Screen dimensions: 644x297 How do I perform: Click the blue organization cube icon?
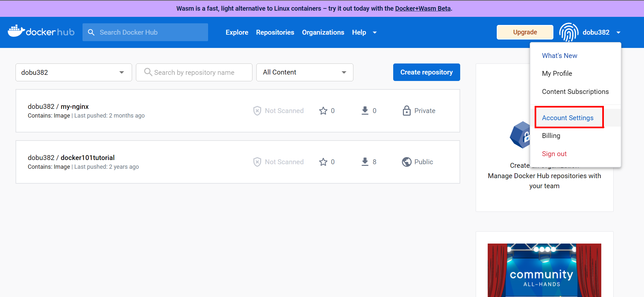click(520, 135)
